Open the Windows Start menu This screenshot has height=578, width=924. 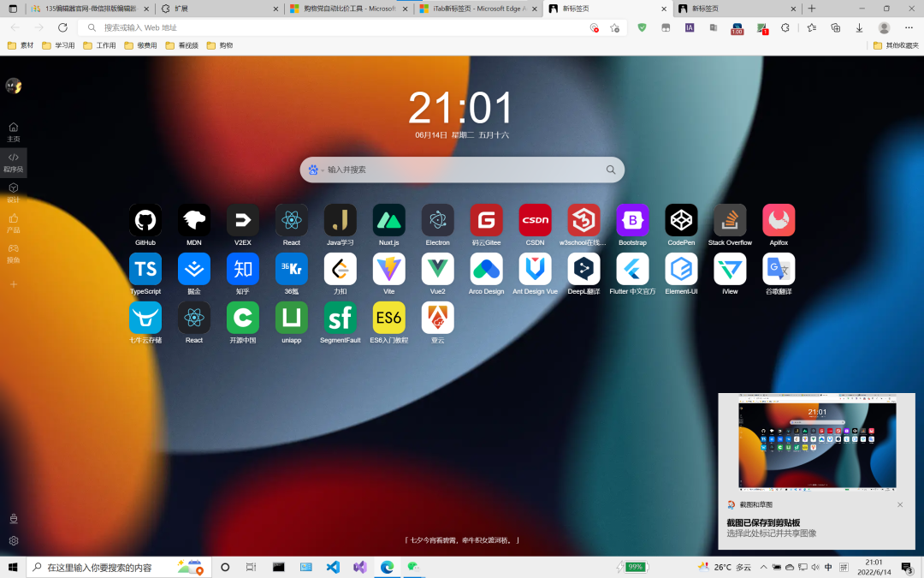[x=13, y=568]
